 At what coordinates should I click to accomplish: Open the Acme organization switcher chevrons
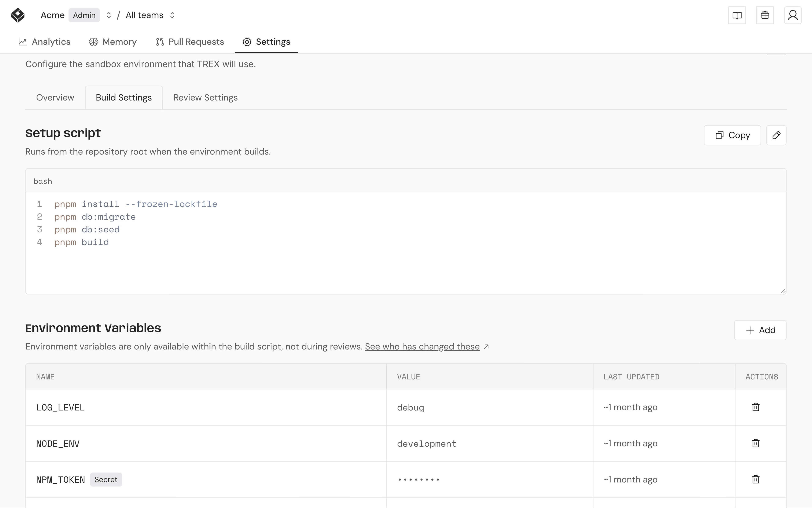click(x=109, y=15)
